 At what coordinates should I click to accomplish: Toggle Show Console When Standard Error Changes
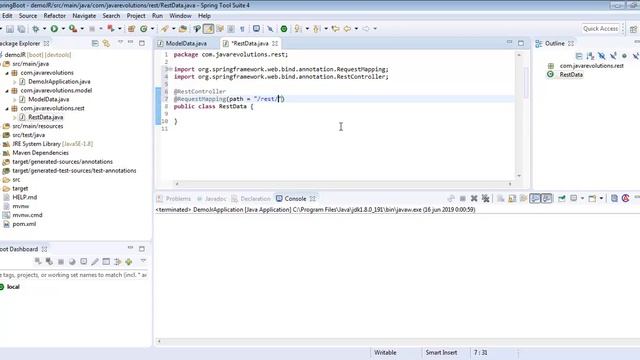[x=547, y=198]
